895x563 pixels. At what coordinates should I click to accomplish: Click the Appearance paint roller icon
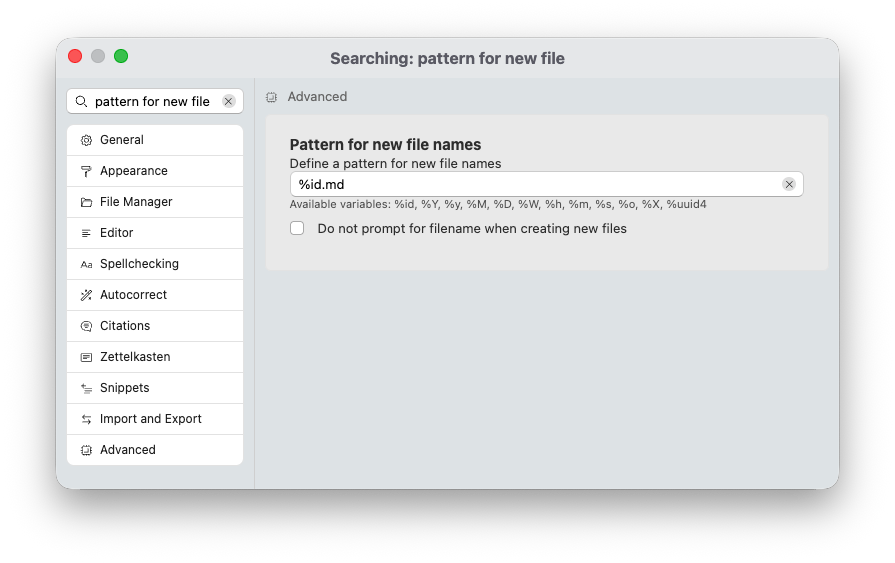pos(86,171)
